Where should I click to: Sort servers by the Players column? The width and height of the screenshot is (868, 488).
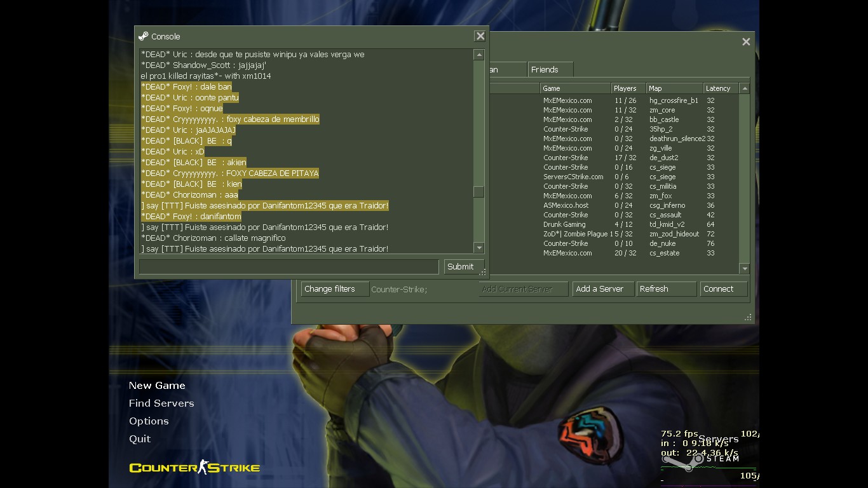[628, 88]
